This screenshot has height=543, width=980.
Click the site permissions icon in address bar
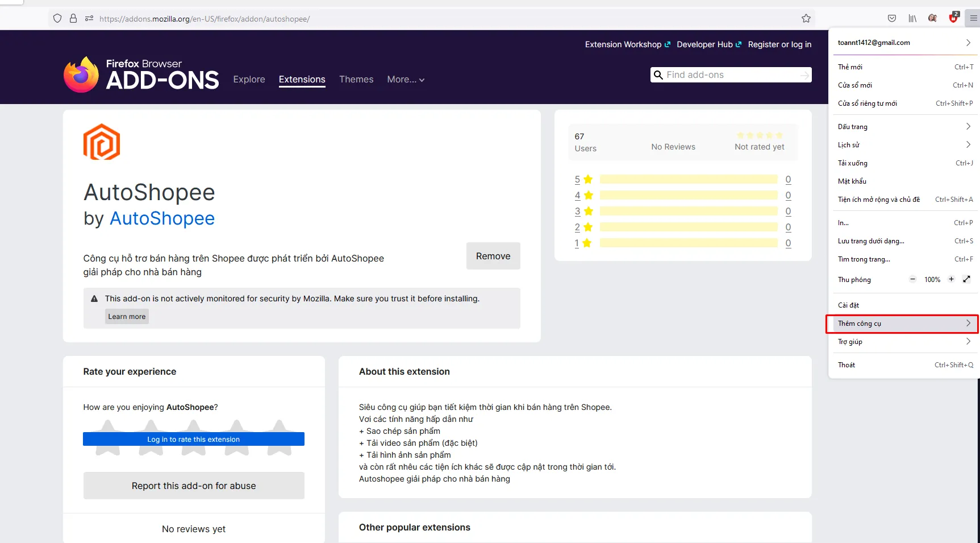click(89, 18)
